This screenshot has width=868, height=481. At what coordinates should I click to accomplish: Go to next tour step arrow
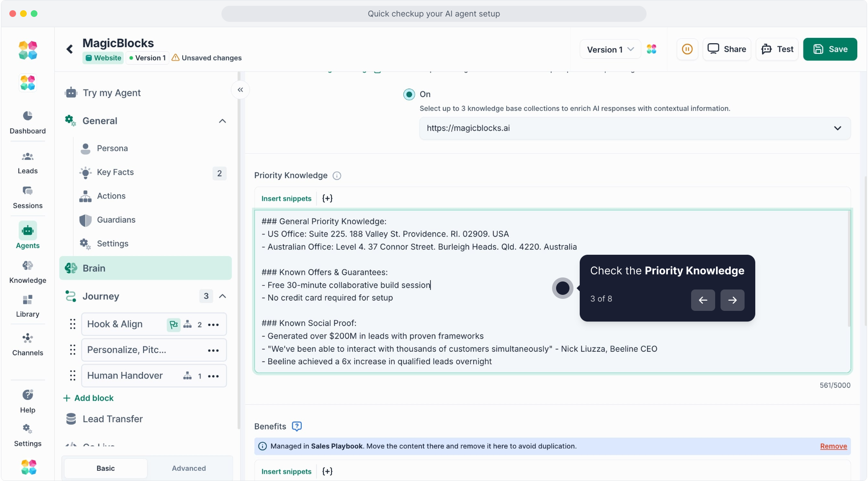point(732,300)
